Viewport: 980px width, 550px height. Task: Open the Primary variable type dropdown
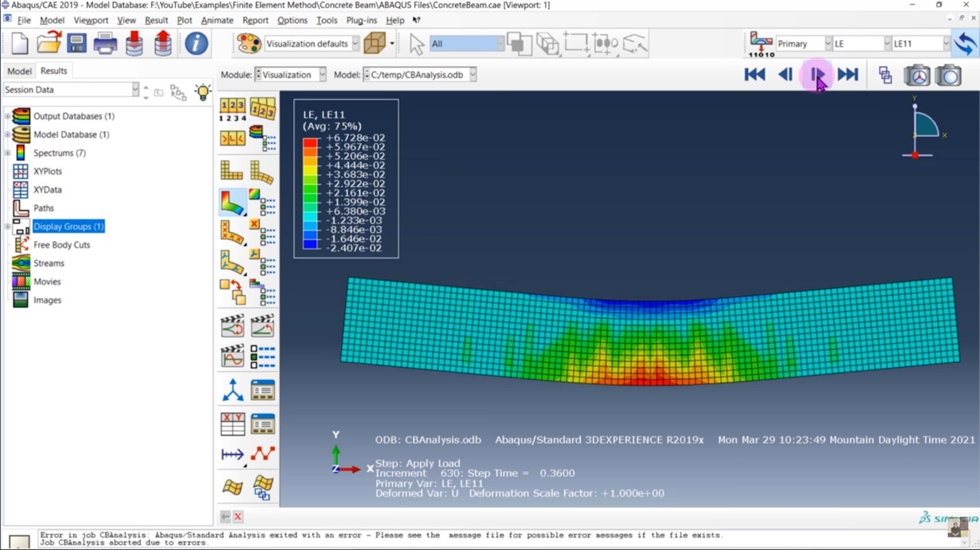coord(804,43)
